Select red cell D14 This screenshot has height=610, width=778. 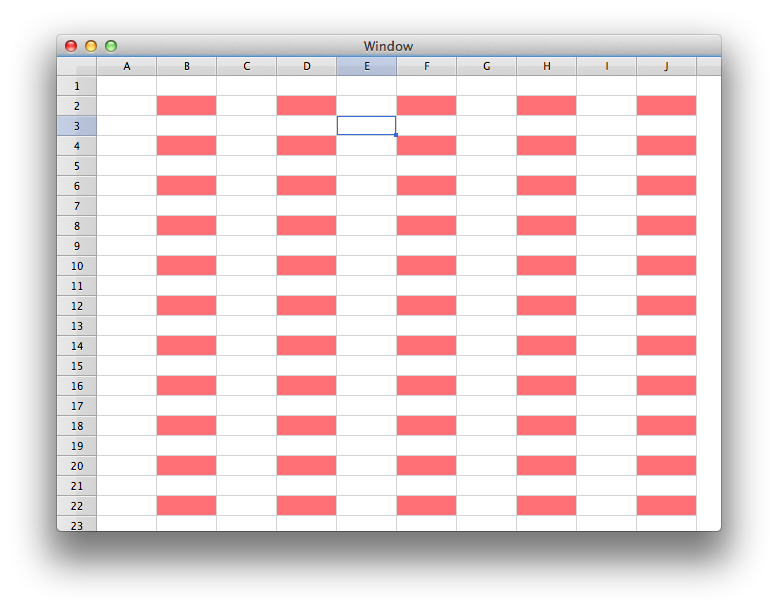(307, 345)
